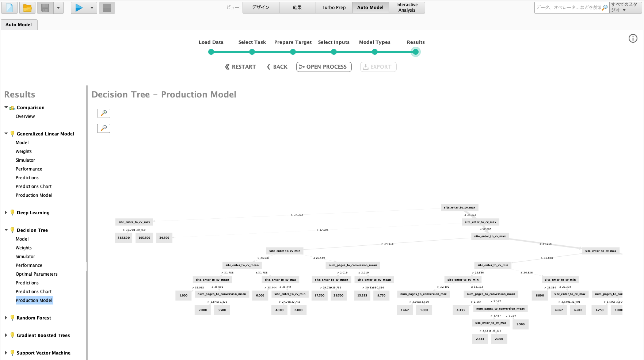Click the stop square icon
Image resolution: width=644 pixels, height=360 pixels.
tap(107, 8)
